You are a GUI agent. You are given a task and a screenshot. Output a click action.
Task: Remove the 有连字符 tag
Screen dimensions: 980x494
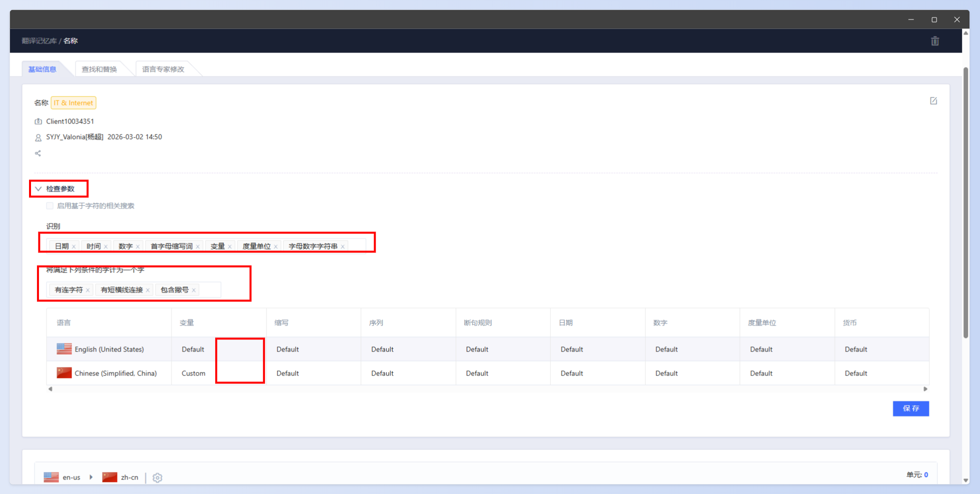(88, 290)
